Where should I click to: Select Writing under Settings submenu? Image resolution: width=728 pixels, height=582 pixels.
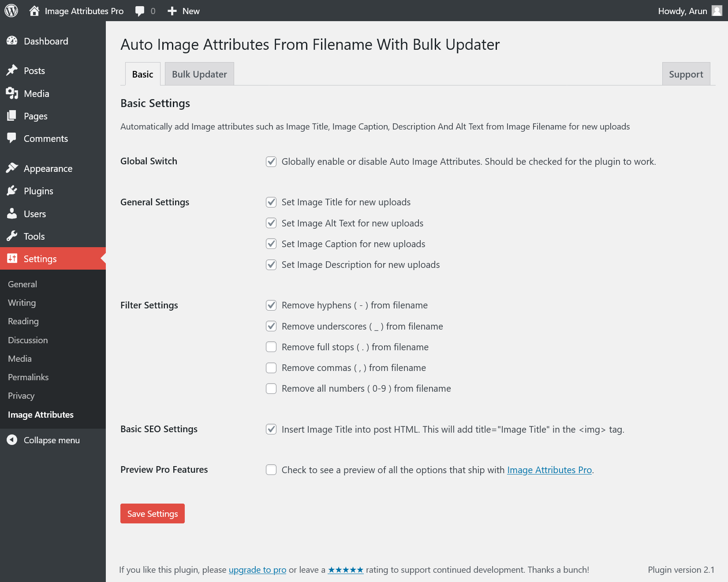(x=22, y=303)
